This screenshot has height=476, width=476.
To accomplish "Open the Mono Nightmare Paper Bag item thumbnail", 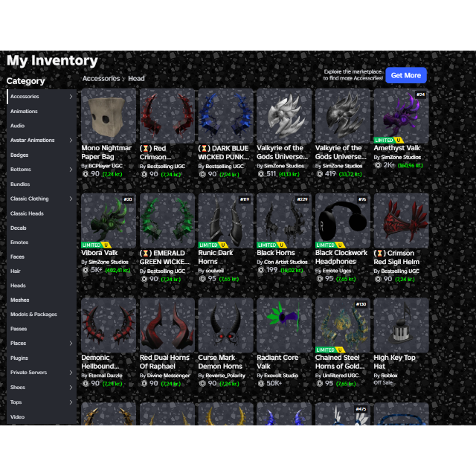I will (x=109, y=116).
